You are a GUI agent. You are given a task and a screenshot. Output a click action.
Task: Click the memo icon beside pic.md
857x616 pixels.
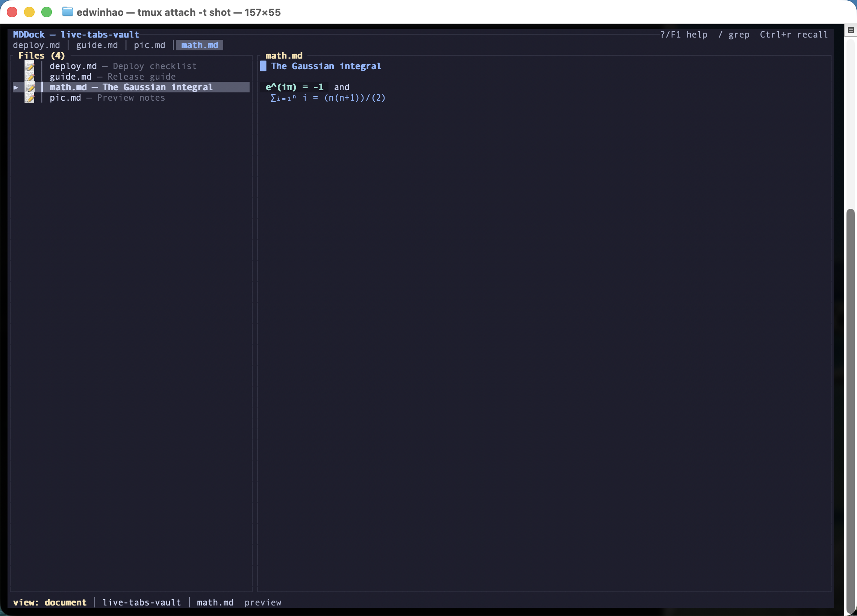click(29, 98)
